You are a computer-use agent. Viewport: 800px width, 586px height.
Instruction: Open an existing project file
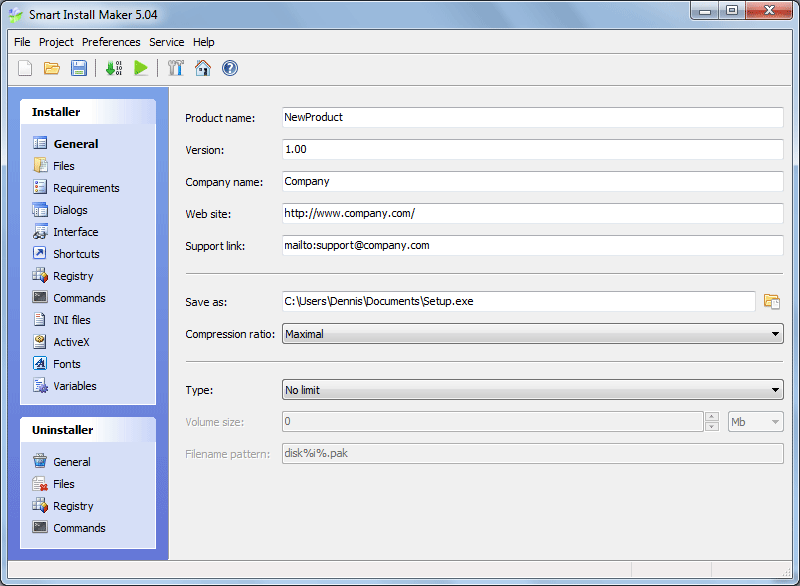pos(51,68)
